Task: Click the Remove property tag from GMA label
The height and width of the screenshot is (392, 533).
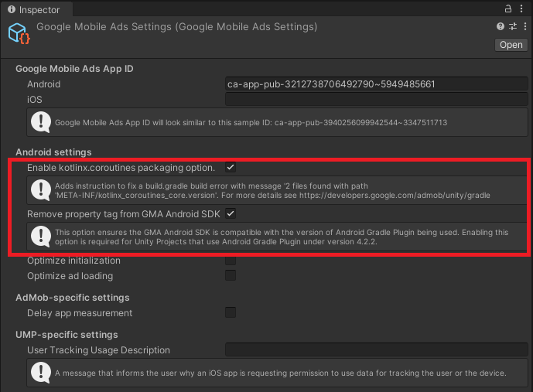Action: pyautogui.click(x=124, y=214)
